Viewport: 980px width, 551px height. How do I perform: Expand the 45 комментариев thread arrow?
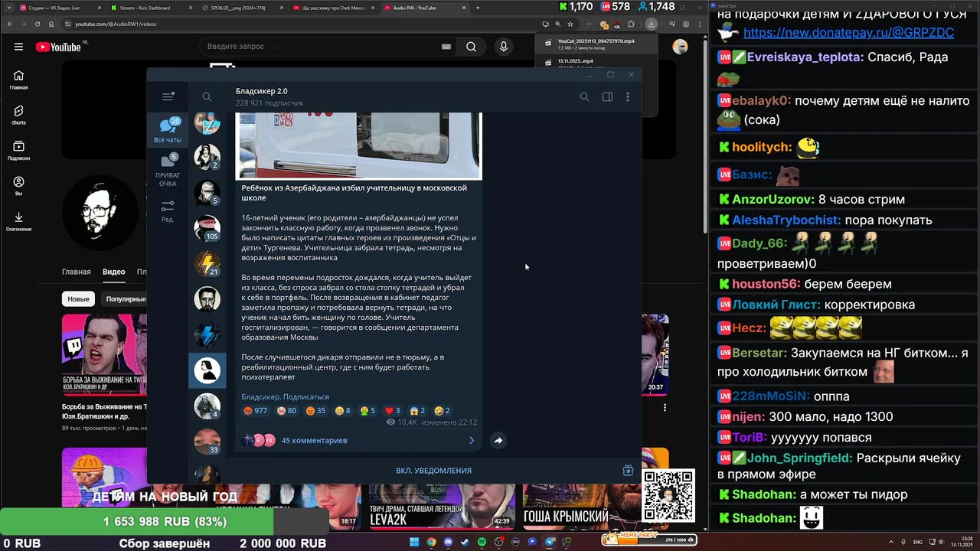(x=472, y=441)
